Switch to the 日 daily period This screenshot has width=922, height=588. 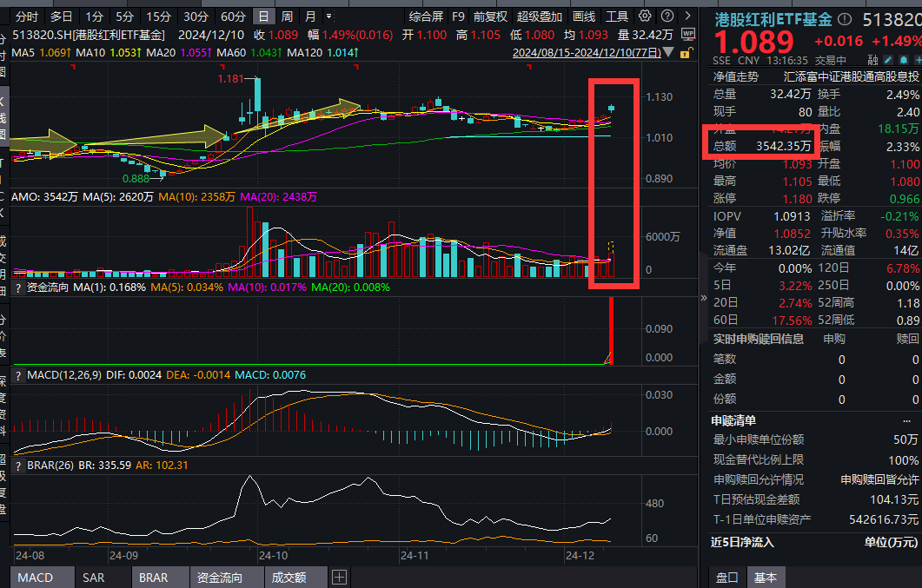(x=262, y=17)
